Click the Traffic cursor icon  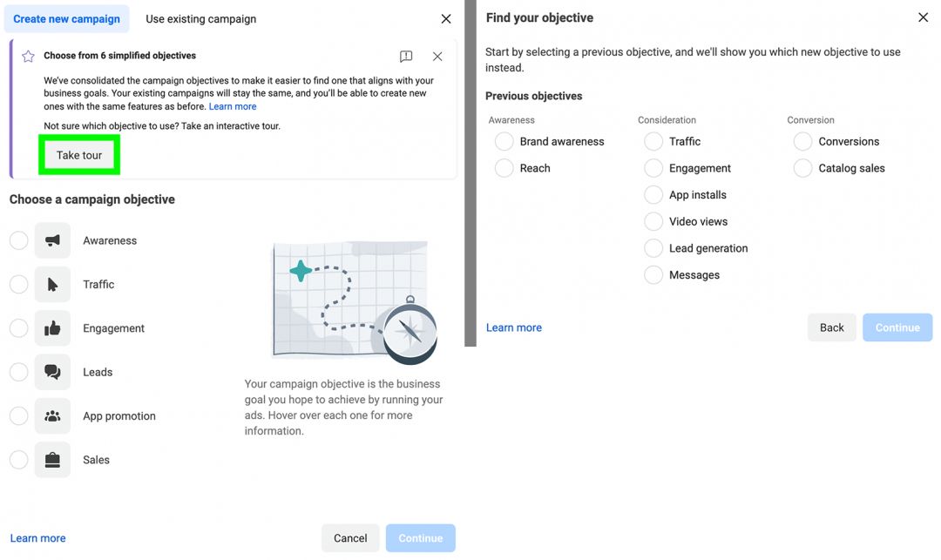click(x=52, y=284)
